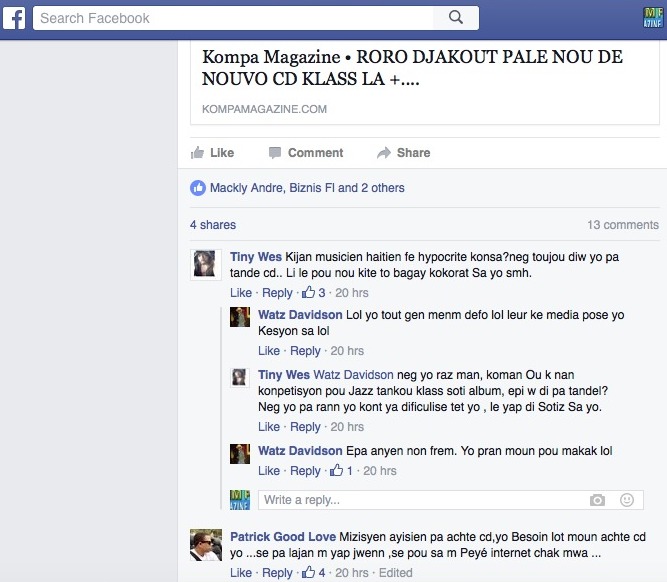Open the Kompa Magazine article title link
667x582 pixels.
412,68
